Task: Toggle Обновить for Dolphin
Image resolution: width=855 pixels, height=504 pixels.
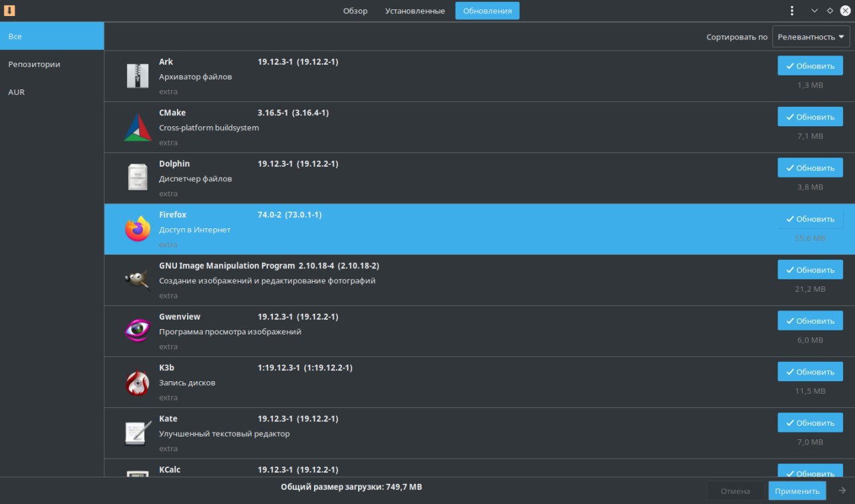Action: [x=810, y=168]
